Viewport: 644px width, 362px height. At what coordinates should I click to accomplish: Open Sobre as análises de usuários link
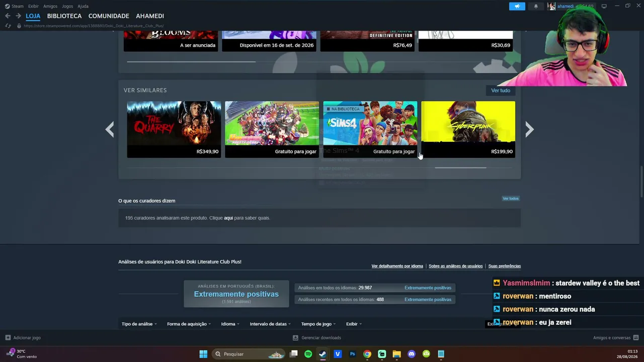click(456, 266)
